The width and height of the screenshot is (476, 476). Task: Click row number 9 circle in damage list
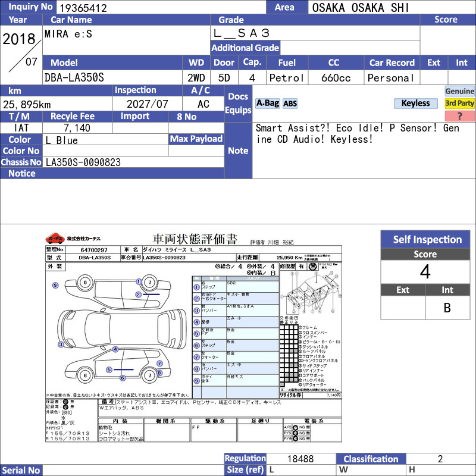tap(196, 381)
